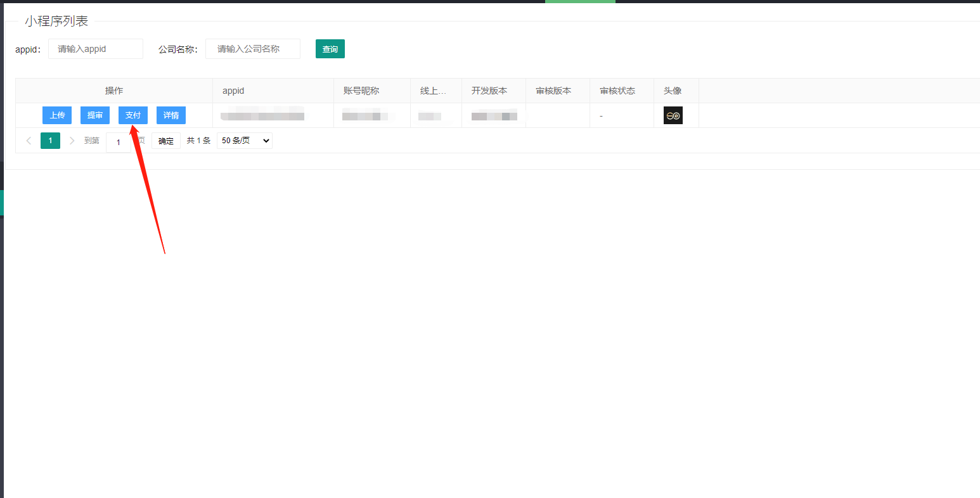Click the next page arrow in pagination
Viewport: 980px width, 498px height.
(72, 141)
